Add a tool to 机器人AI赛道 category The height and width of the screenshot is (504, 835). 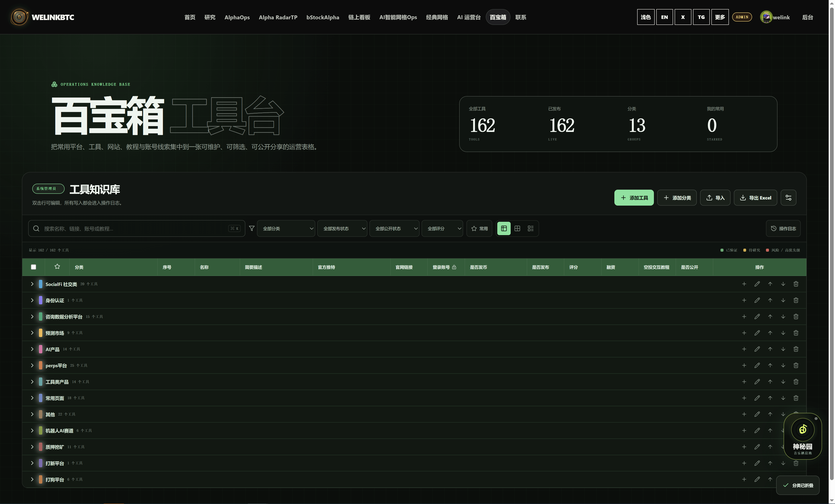tap(744, 431)
